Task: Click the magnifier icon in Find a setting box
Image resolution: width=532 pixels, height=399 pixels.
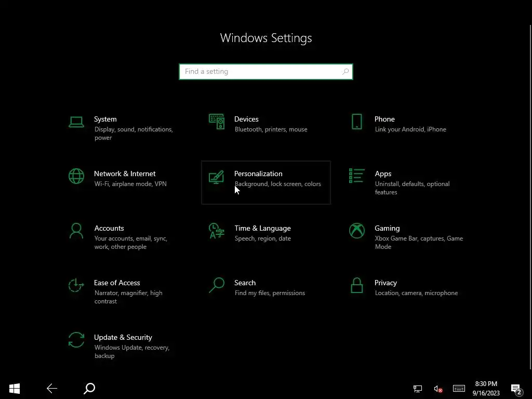Action: (345, 72)
